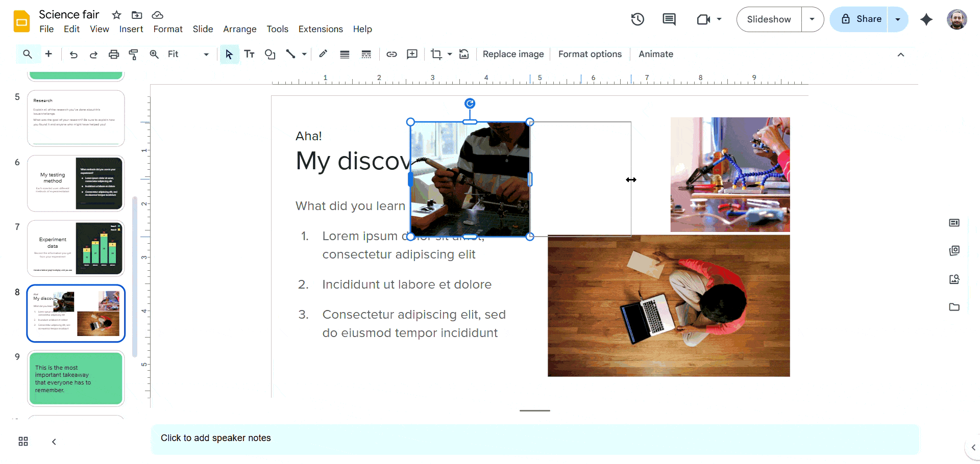Open the Extensions menu
This screenshot has width=980, height=464.
321,29
